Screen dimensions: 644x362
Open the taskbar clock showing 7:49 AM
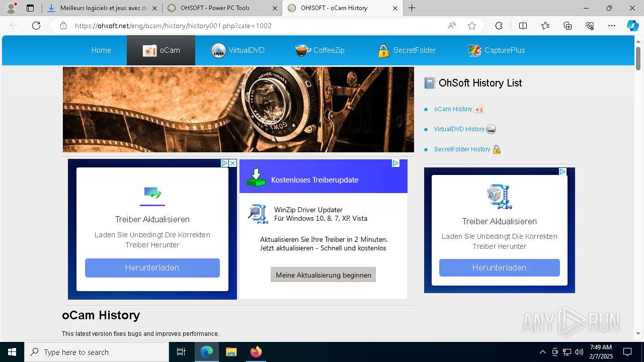click(601, 352)
